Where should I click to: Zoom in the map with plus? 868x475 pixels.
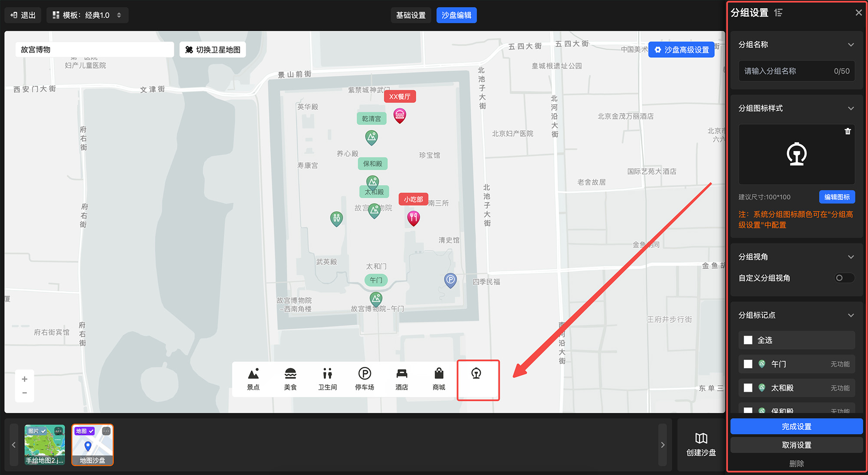click(x=25, y=379)
